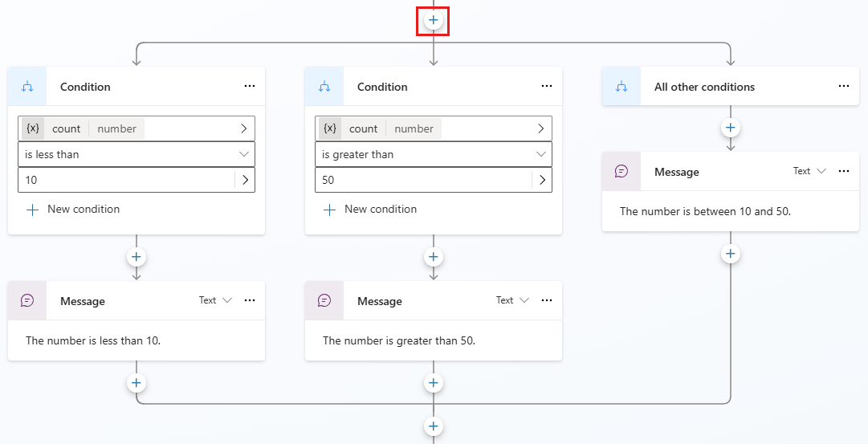This screenshot has width=868, height=444.
Task: Open the 'is greater than' operator dropdown
Action: pos(434,154)
